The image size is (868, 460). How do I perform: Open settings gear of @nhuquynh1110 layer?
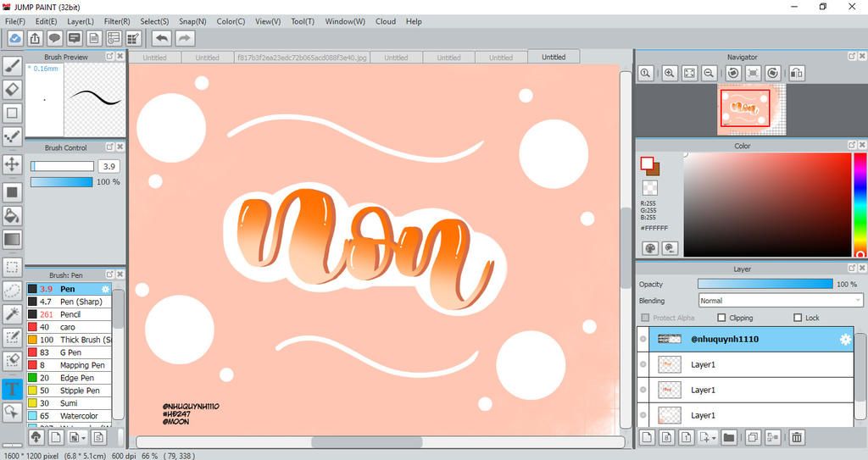845,340
